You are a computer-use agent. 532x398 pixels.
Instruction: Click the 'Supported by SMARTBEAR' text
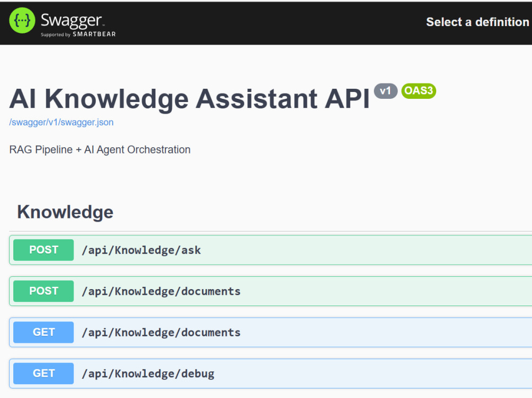(78, 34)
